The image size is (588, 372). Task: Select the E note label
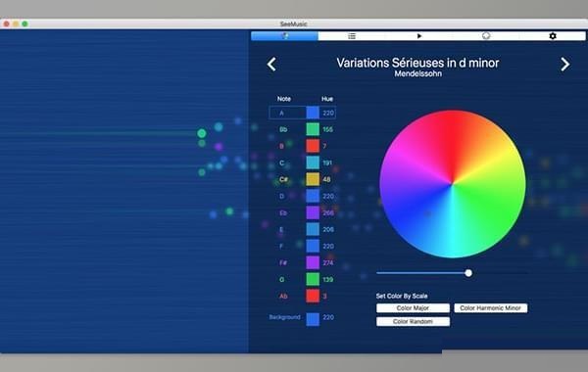click(281, 230)
